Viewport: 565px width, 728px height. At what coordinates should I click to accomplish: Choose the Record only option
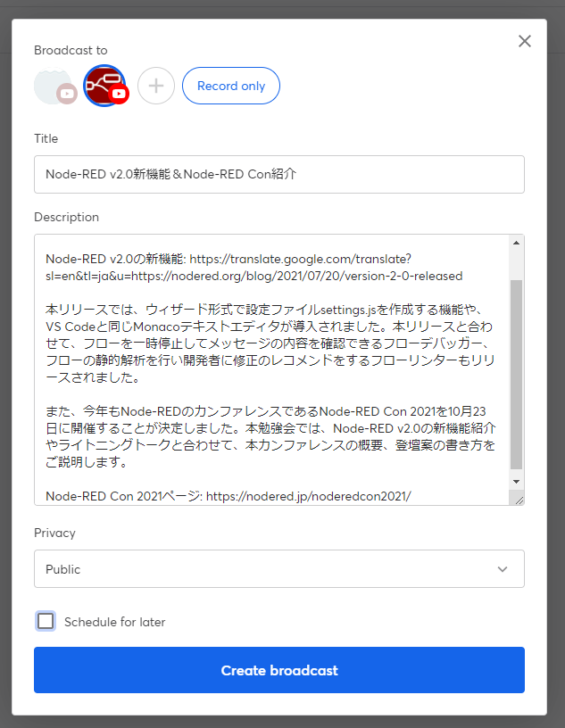(x=231, y=86)
